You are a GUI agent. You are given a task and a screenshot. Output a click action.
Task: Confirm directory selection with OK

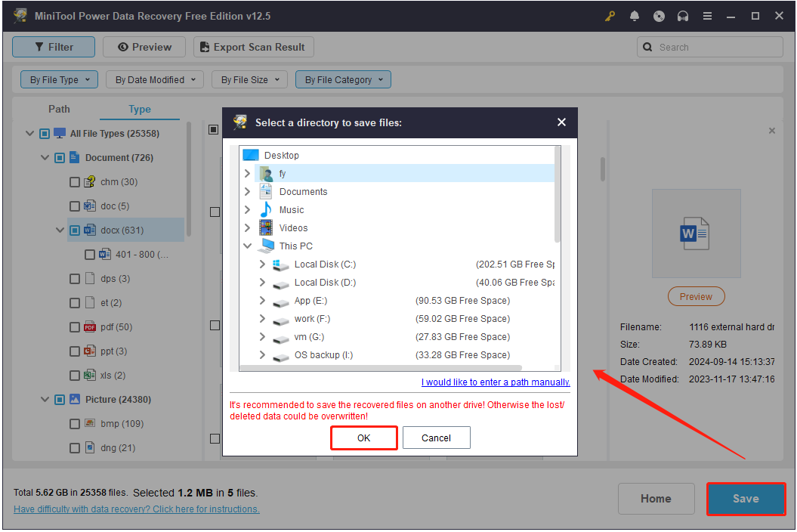[x=363, y=437]
